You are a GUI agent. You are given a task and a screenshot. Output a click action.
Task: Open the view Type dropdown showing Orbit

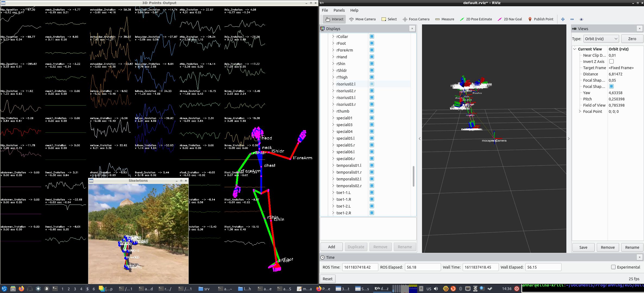click(x=601, y=39)
